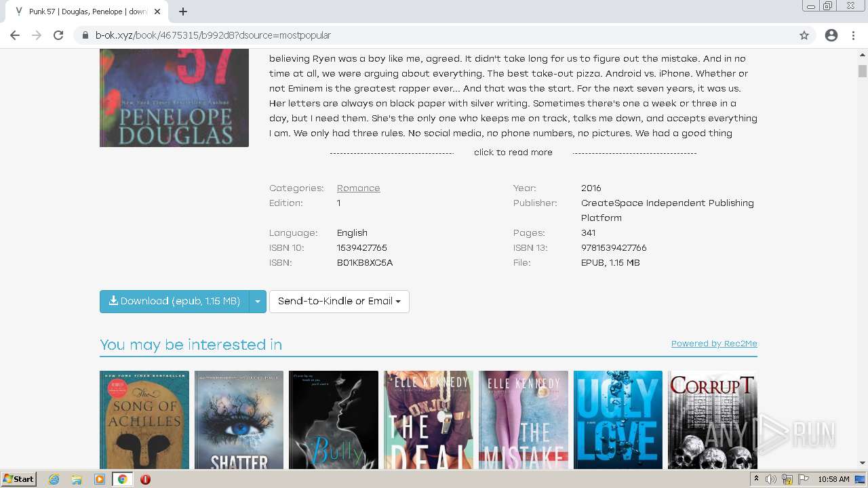Click the page scrollbar up arrow
Image resolution: width=868 pixels, height=488 pixels.
coord(863,54)
